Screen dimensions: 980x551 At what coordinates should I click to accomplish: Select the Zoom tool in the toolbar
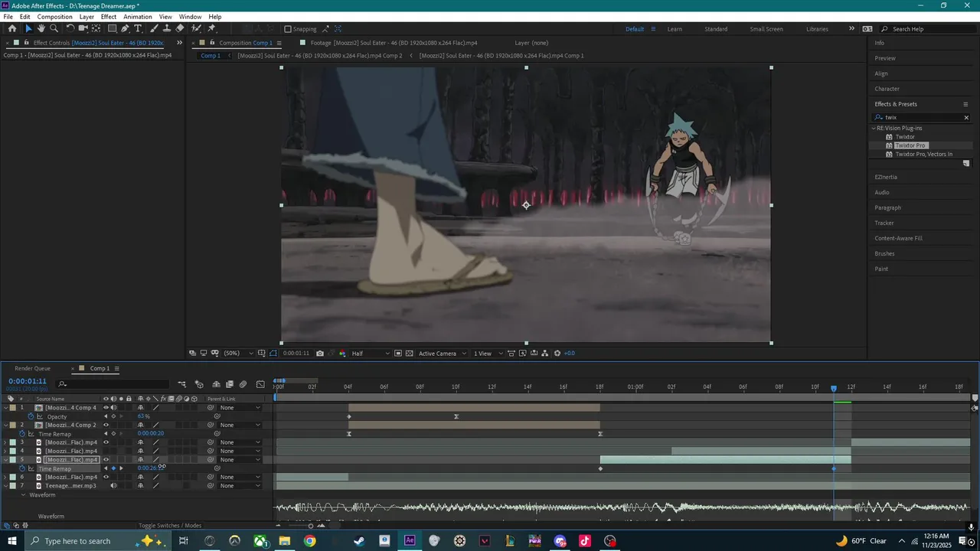[54, 28]
